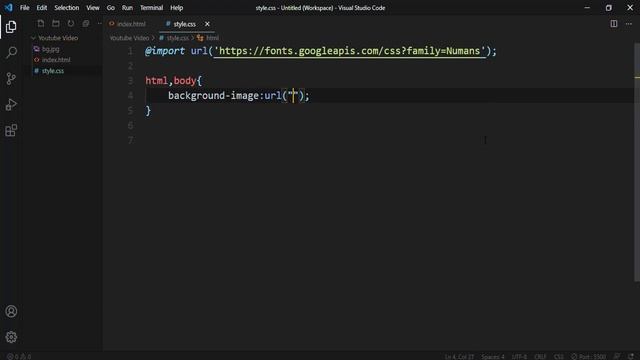Follow the fonts.googleapis.com URL link
The height and width of the screenshot is (360, 640).
(349, 51)
